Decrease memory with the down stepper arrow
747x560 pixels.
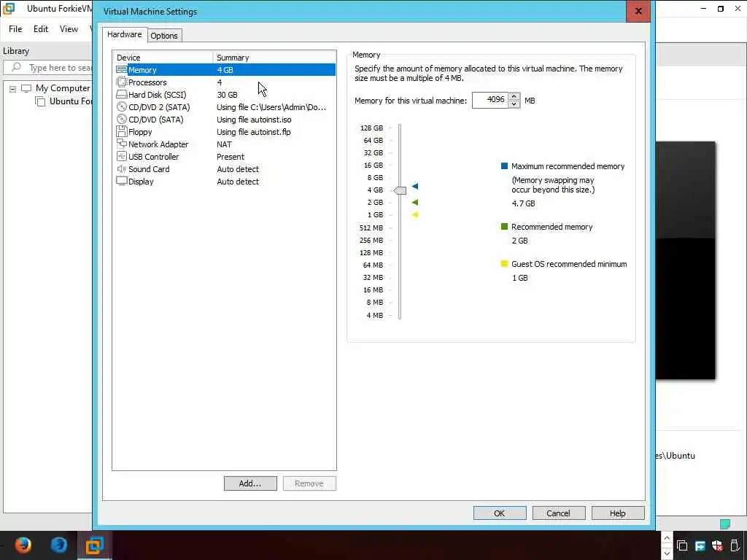(514, 104)
